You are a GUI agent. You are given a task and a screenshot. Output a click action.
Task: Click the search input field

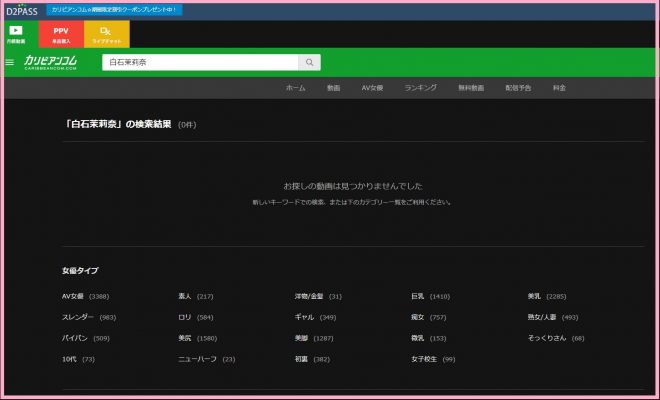200,62
